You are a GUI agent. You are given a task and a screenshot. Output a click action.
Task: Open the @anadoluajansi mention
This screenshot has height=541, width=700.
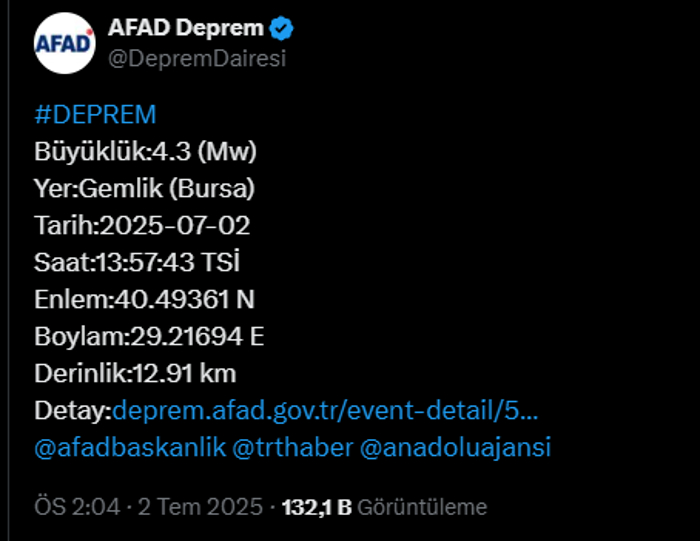click(x=455, y=448)
